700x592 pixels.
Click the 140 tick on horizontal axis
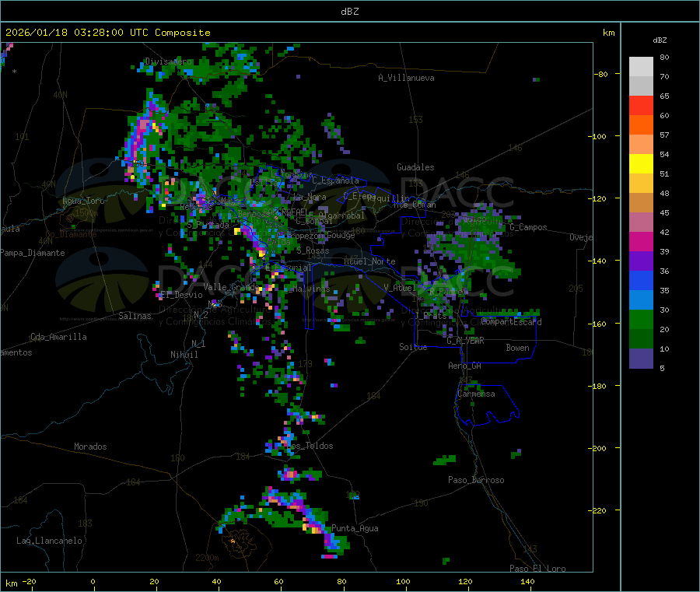[527, 581]
